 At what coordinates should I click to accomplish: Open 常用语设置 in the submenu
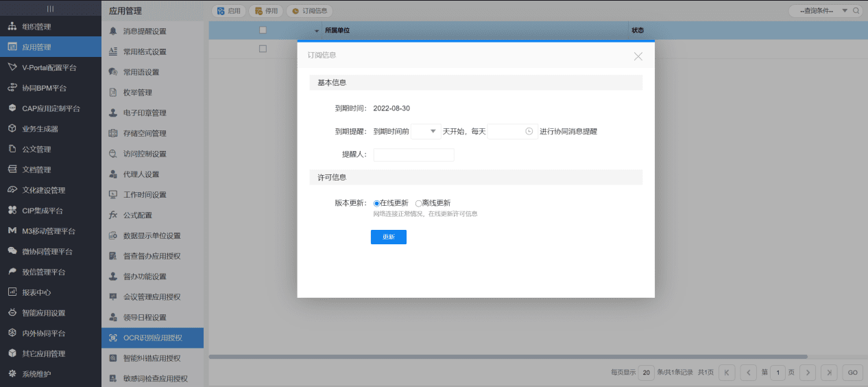tap(153, 72)
